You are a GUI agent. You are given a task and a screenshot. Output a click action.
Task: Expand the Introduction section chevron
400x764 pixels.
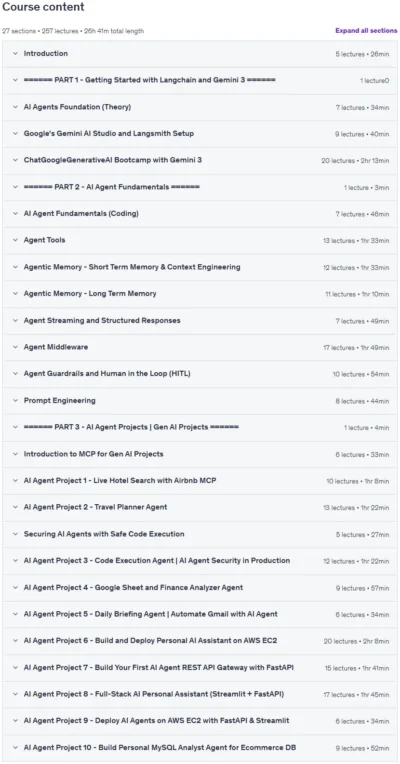coord(15,54)
